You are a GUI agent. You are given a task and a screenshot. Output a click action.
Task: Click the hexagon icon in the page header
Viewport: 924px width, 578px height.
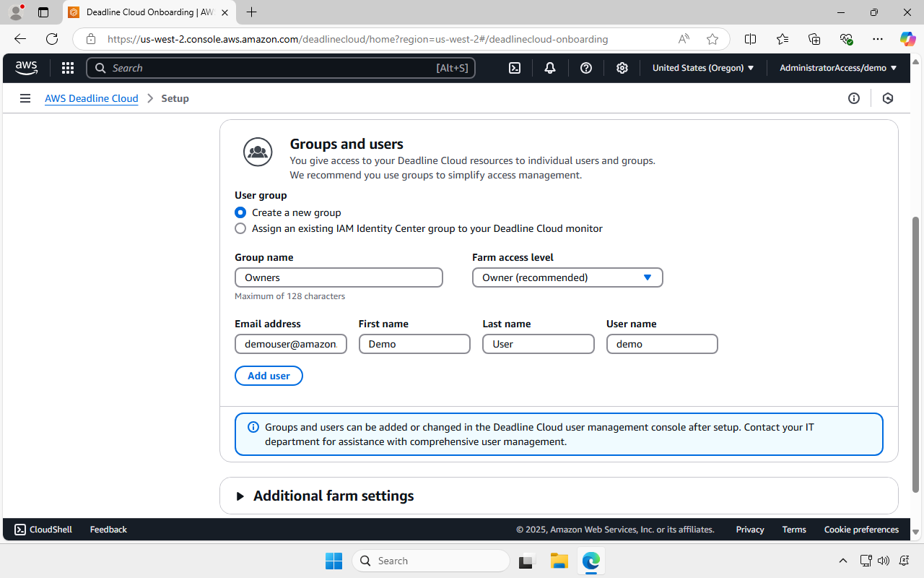887,98
